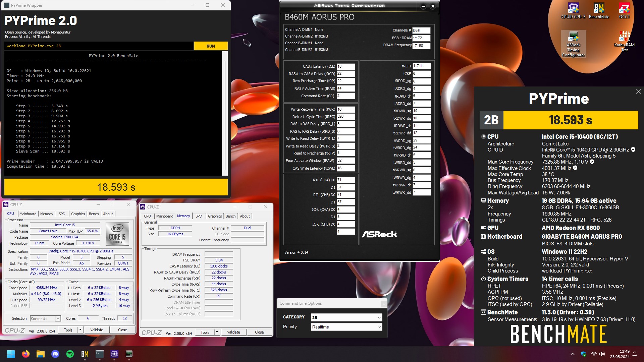This screenshot has height=362, width=644.
Task: Click the Windows Start button
Action: (11, 354)
